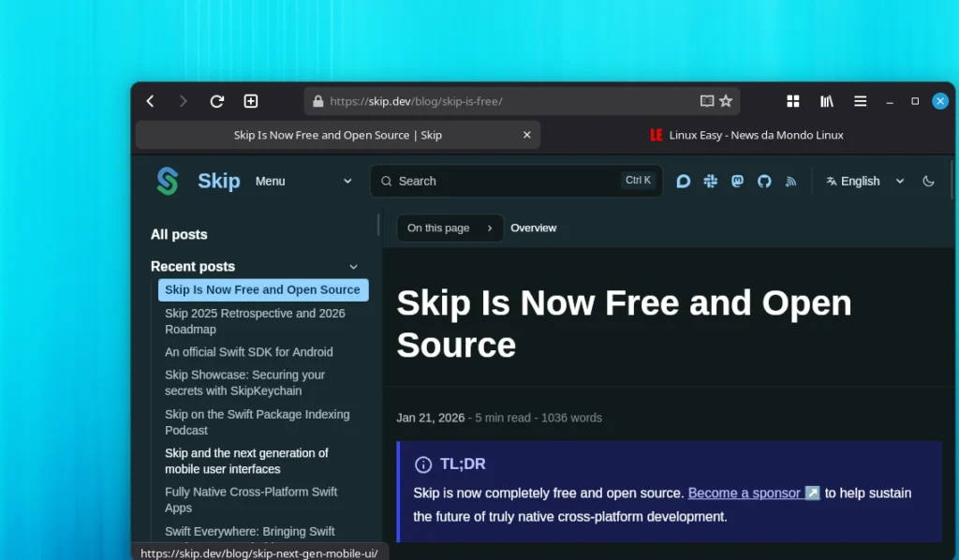Open Skip's Mastodon profile icon

(737, 181)
